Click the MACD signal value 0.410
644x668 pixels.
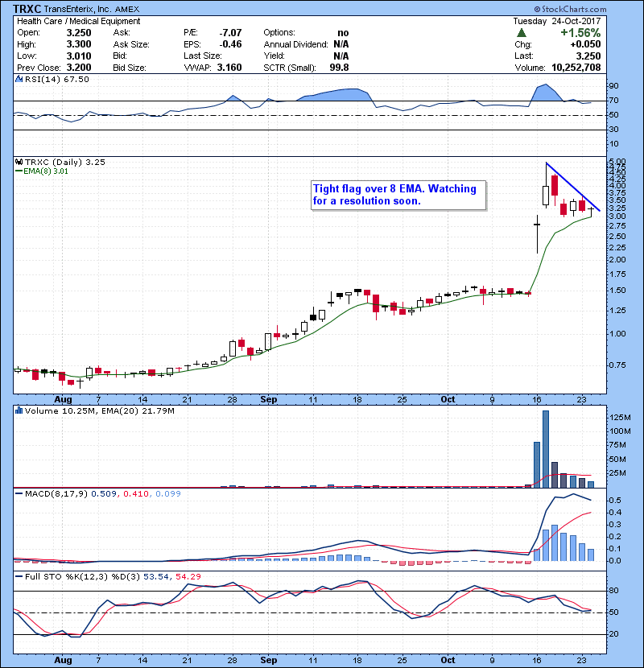click(x=136, y=494)
